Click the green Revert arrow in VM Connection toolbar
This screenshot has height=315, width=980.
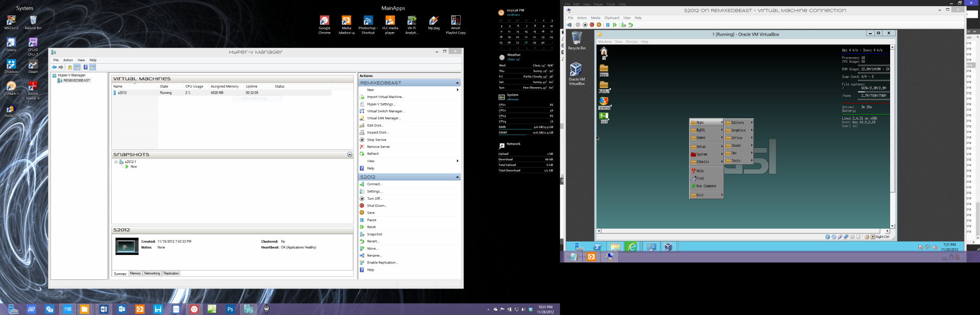pyautogui.click(x=630, y=25)
